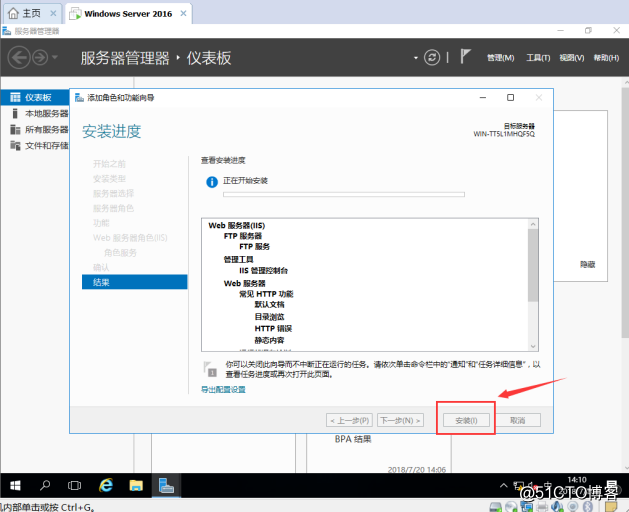The image size is (629, 512).
Task: Open the 导出配置设置 link
Action: 223,390
